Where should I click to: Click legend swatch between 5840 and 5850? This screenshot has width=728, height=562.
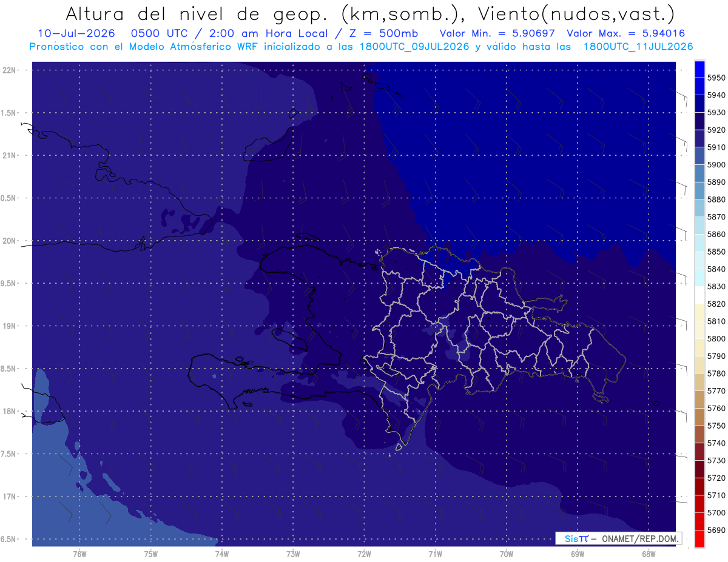click(699, 260)
